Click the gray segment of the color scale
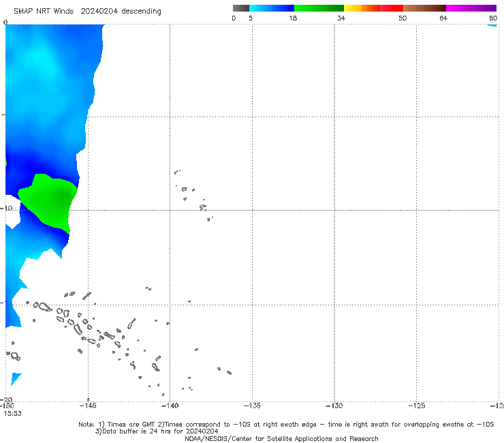The image size is (504, 443). coord(240,8)
